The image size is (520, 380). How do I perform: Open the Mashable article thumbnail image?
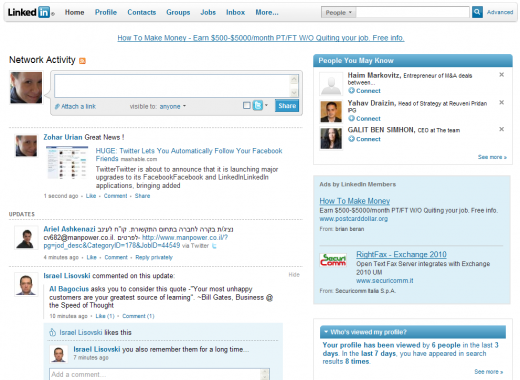[x=67, y=163]
